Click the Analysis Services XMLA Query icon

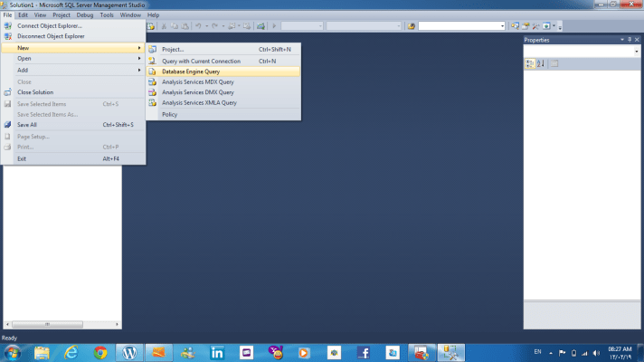[152, 103]
